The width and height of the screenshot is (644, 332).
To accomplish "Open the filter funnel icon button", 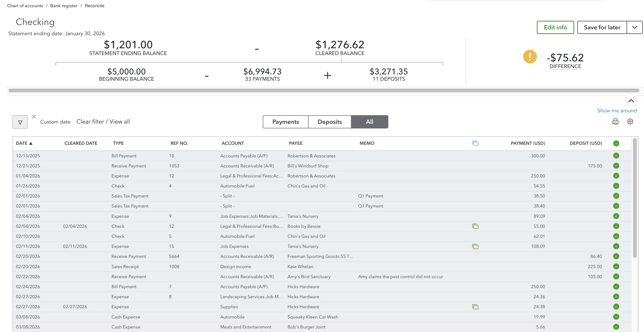I will [20, 122].
